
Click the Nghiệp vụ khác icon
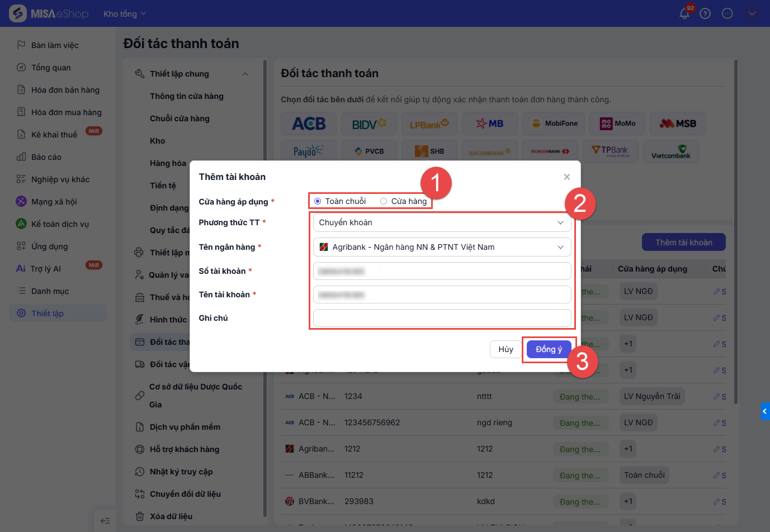tap(21, 179)
